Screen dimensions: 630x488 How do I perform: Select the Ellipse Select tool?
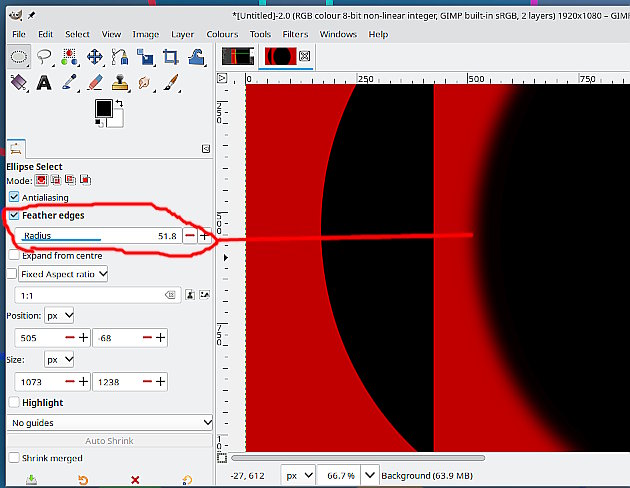tap(19, 57)
